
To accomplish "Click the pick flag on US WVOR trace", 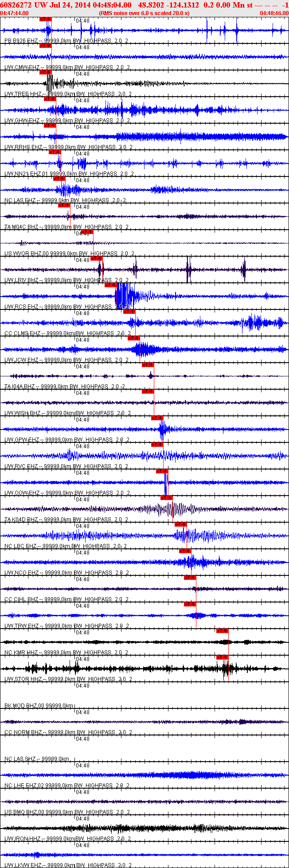I will click(87, 232).
